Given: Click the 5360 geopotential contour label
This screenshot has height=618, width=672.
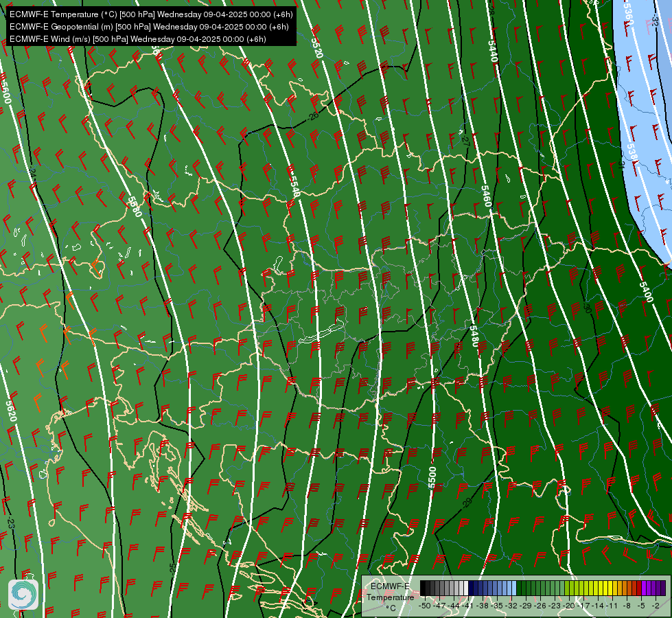Looking at the screenshot, I should click(628, 14).
